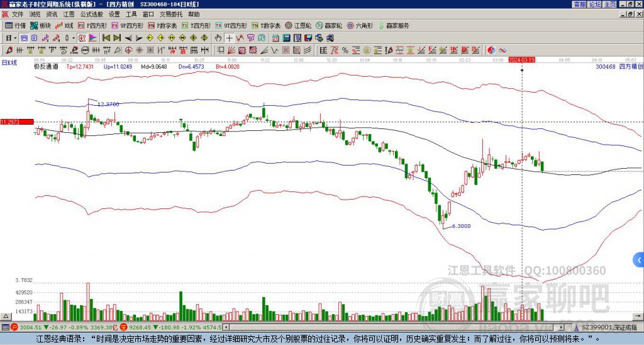The width and height of the screenshot is (644, 345).
Task: Step forward with the black right arrow
Action: tap(139, 38)
